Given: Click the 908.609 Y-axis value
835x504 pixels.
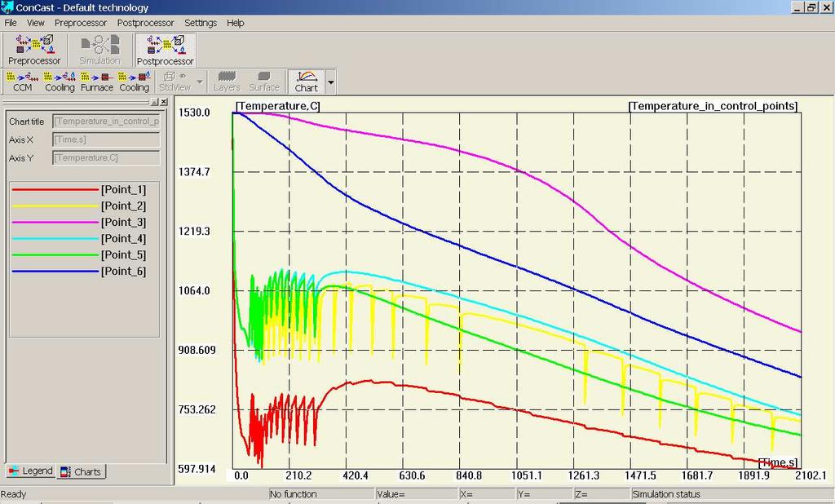Looking at the screenshot, I should click(x=197, y=350).
